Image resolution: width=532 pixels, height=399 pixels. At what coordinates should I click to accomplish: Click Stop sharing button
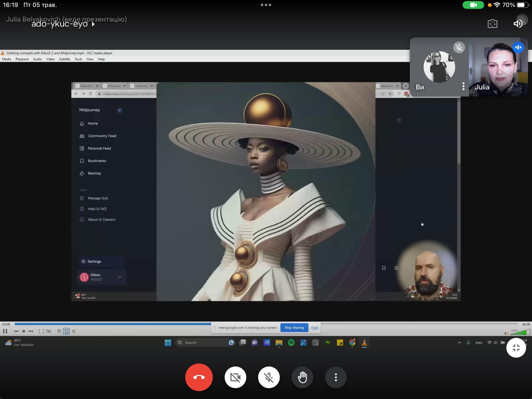coord(294,328)
